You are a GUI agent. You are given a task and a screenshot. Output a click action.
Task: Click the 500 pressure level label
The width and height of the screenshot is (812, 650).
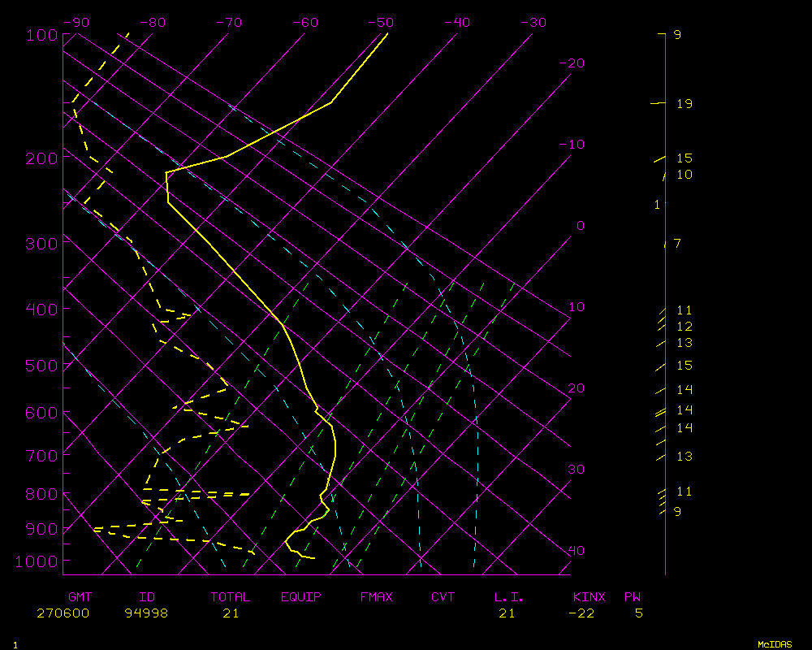tap(41, 366)
